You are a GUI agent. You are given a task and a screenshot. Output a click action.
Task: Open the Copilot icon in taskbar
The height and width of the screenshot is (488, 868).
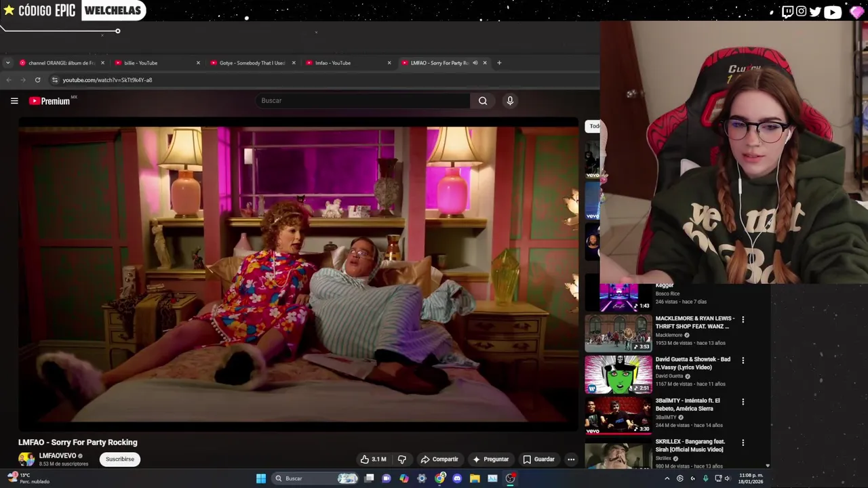tap(404, 479)
